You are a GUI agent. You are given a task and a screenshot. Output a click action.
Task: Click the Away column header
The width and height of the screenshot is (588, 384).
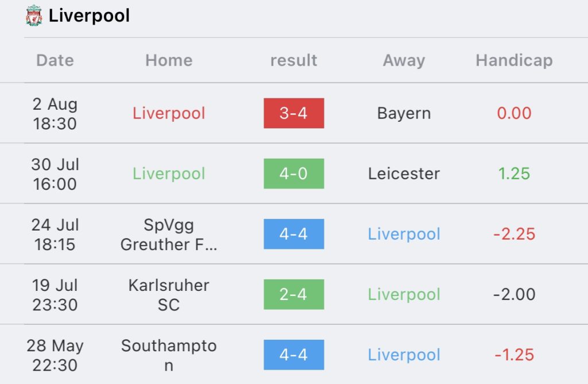pos(404,60)
